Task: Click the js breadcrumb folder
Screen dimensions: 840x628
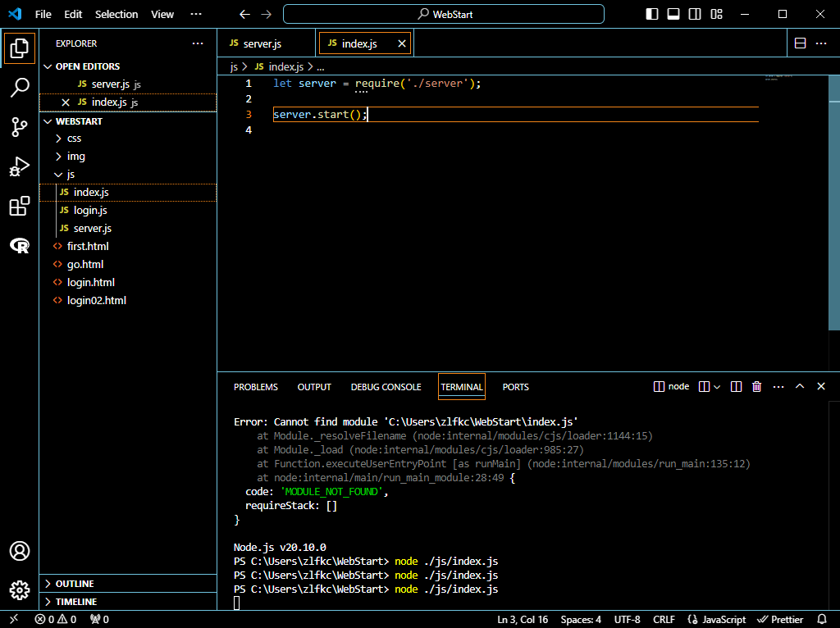Action: point(234,67)
